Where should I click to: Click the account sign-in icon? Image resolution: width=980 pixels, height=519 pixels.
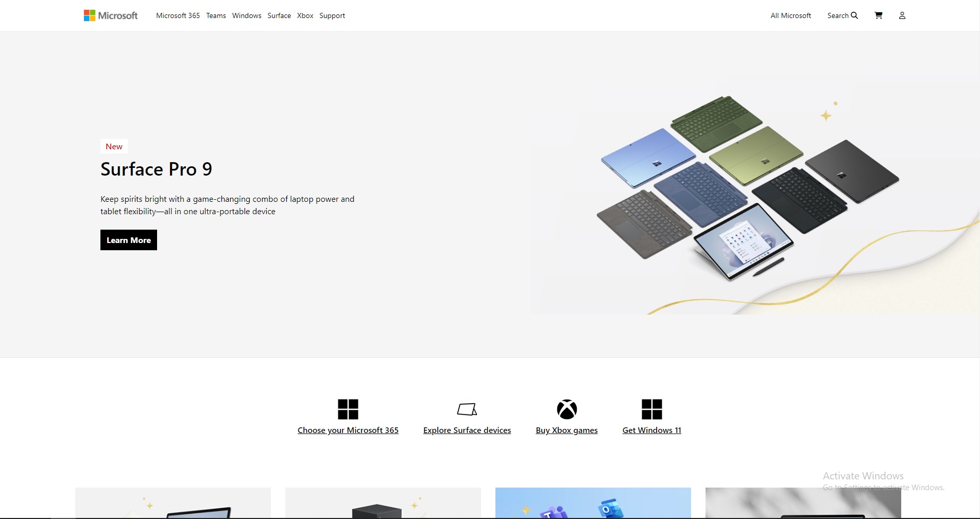pos(902,15)
